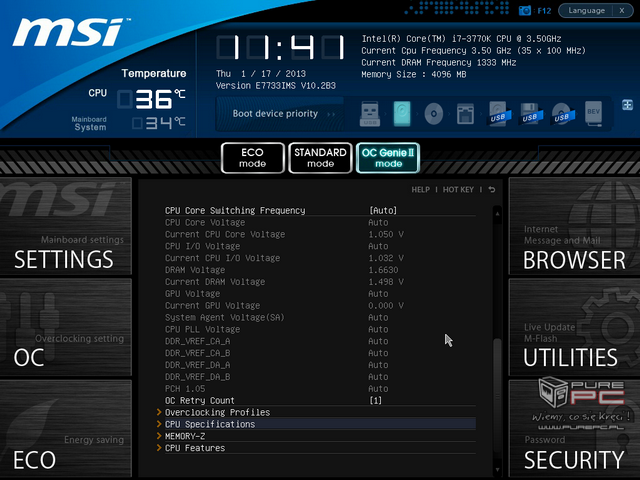The image size is (640, 480).
Task: Click the MSI logo at top left
Action: tap(71, 32)
